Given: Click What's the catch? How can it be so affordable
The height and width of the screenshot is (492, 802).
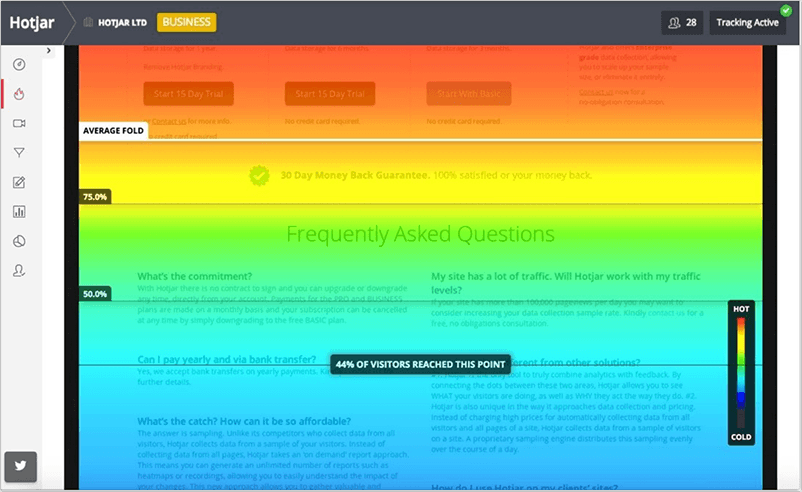Looking at the screenshot, I should tap(244, 421).
